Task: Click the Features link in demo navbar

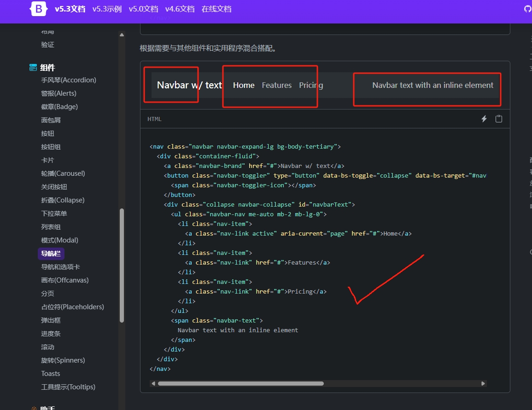Action: coord(276,85)
